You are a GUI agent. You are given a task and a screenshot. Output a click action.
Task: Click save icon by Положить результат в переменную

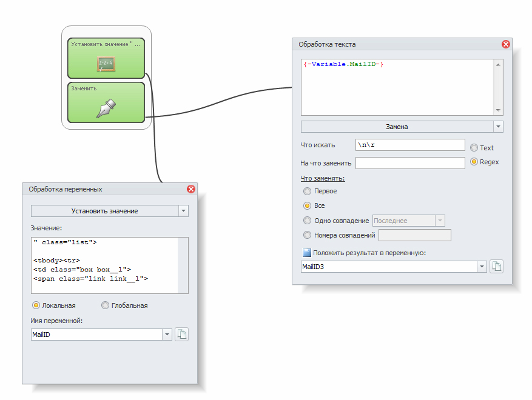tap(306, 253)
